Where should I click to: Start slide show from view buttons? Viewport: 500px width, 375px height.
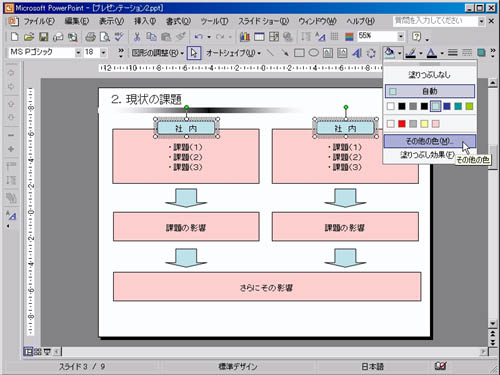(x=47, y=351)
